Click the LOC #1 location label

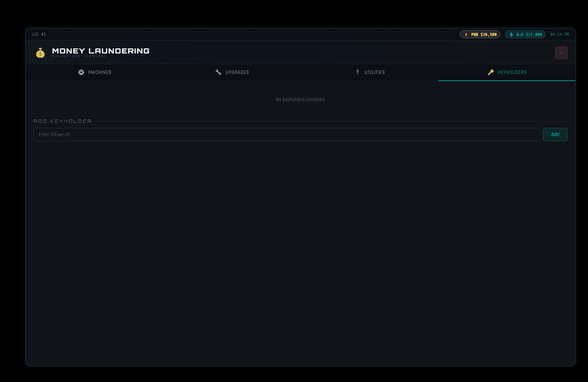pos(39,35)
